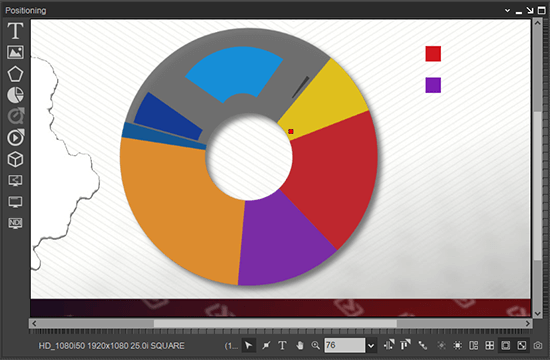
Task: Toggle the hand pan tool
Action: point(299,346)
